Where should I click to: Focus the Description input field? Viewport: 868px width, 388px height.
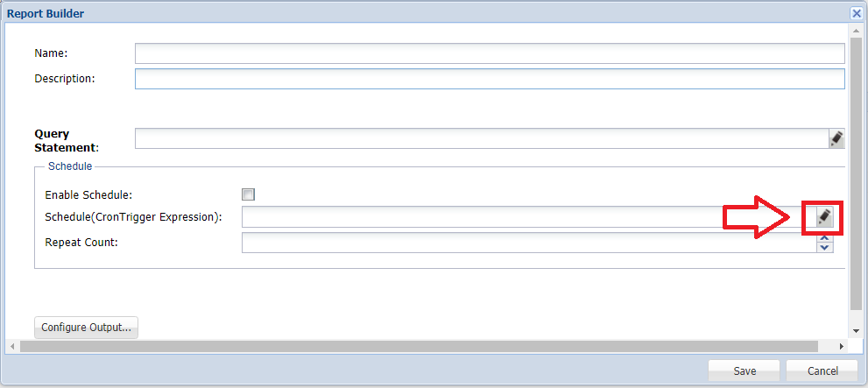click(x=489, y=79)
